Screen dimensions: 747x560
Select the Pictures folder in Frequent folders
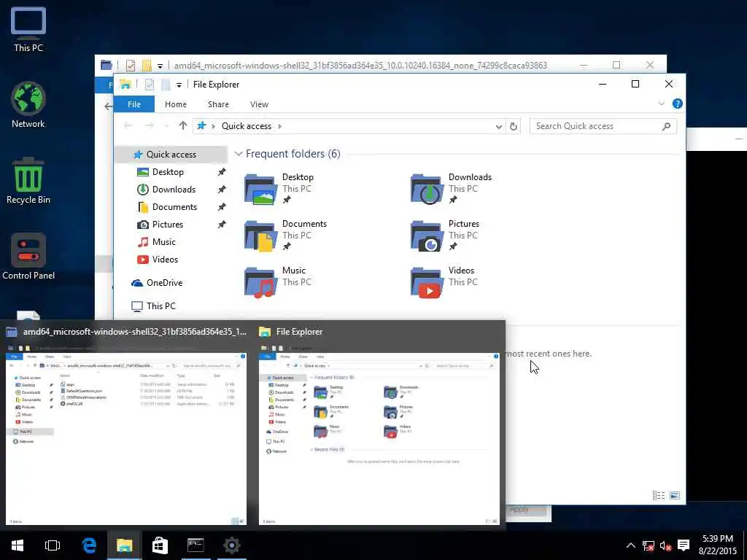446,236
